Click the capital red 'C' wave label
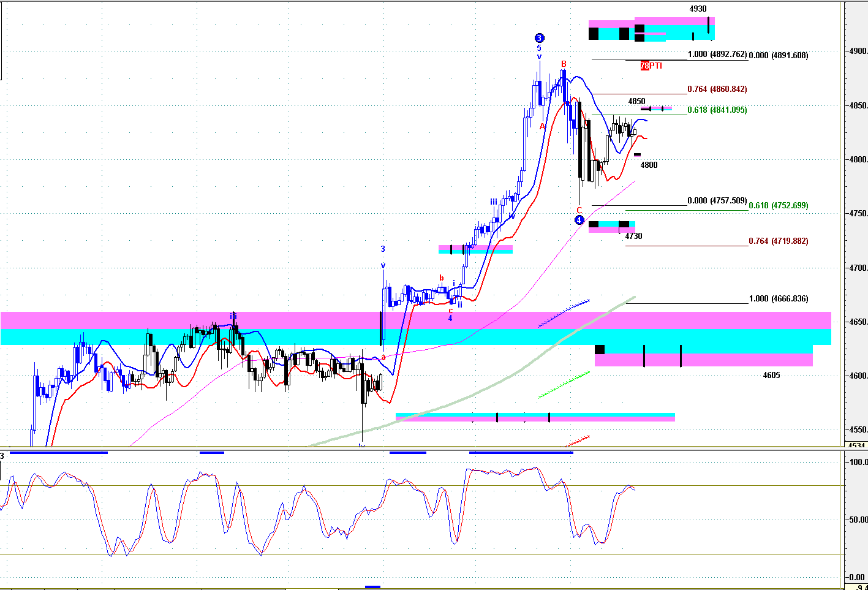Screen dimensions: 868x590 579,210
